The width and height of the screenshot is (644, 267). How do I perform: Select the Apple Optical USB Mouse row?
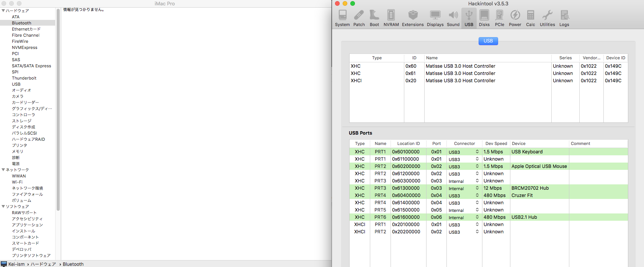click(x=539, y=166)
